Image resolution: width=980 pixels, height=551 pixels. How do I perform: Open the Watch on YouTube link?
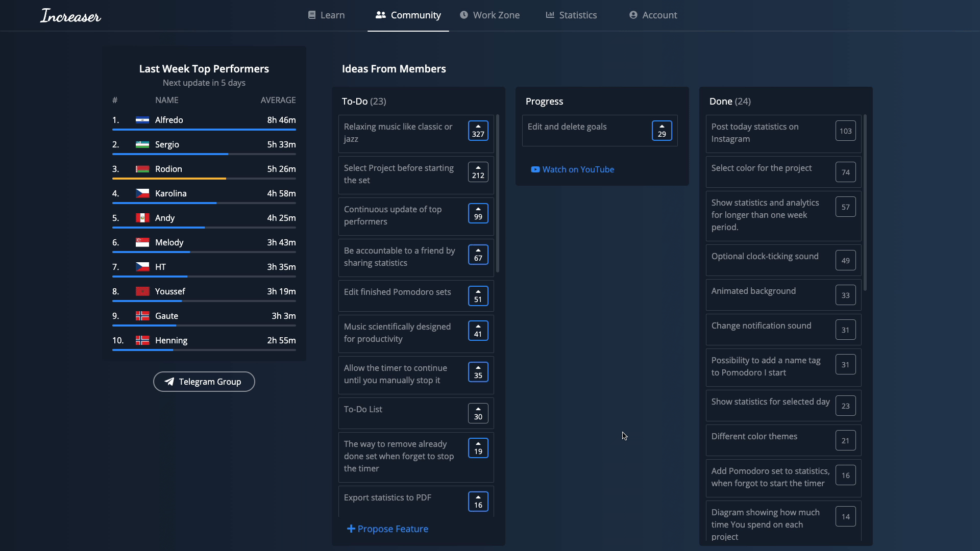click(x=572, y=169)
